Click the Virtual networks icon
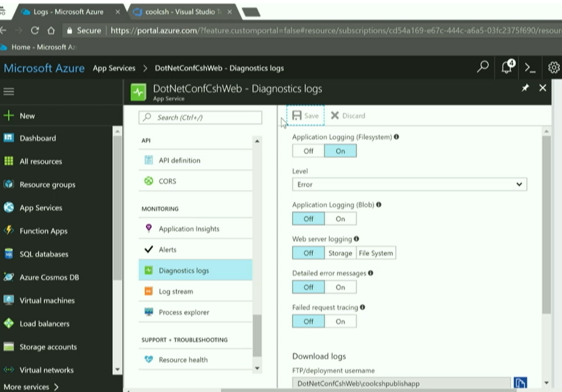 pos(9,369)
